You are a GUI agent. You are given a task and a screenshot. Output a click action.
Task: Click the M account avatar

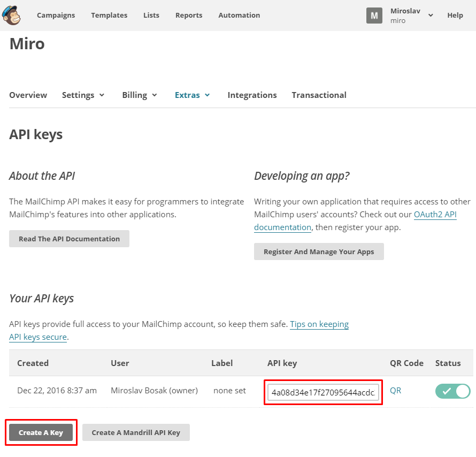tap(374, 16)
